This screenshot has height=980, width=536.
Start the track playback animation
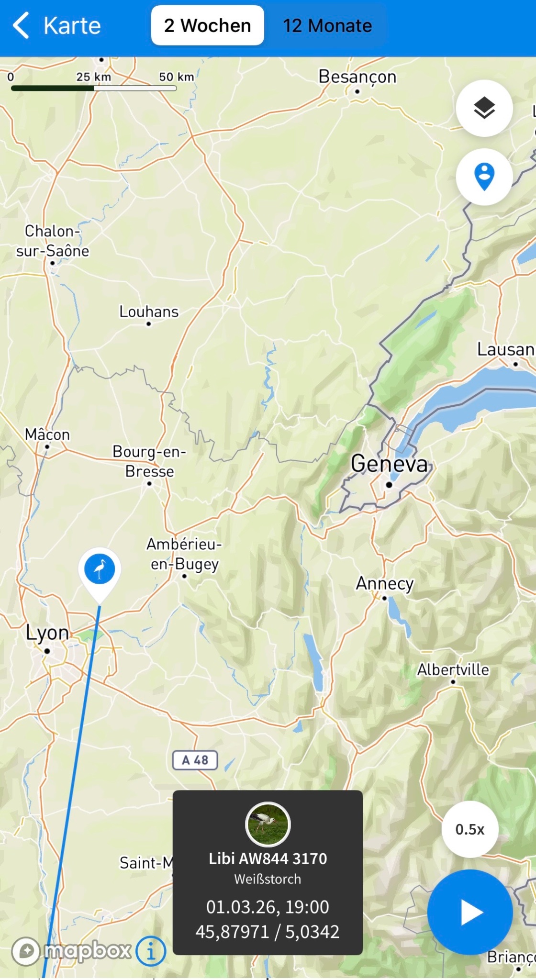pyautogui.click(x=470, y=912)
